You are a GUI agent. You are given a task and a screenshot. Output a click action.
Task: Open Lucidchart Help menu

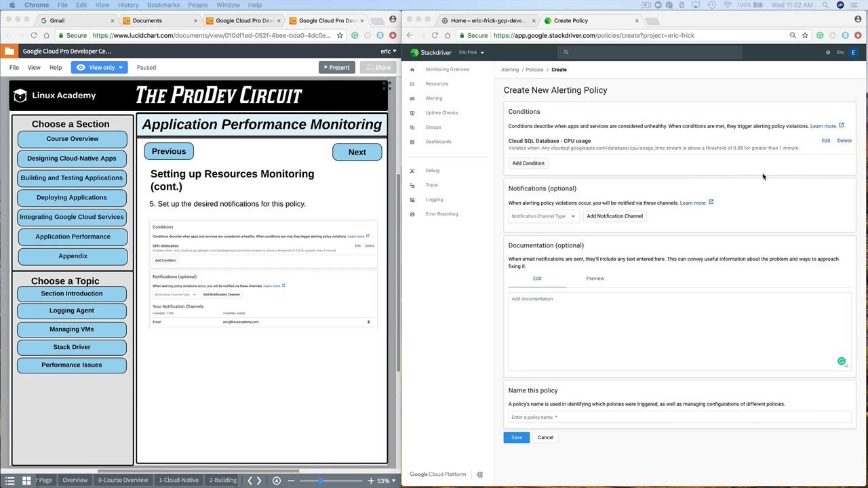pyautogui.click(x=56, y=67)
